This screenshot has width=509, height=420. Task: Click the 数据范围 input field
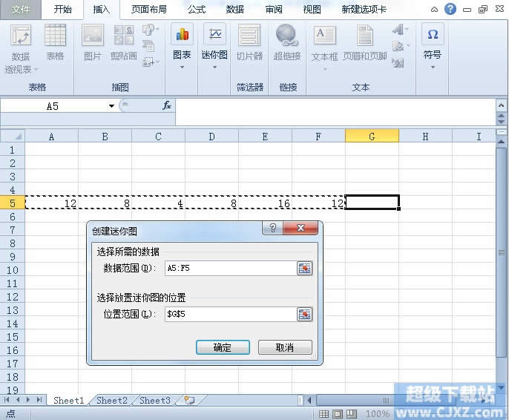(x=231, y=269)
